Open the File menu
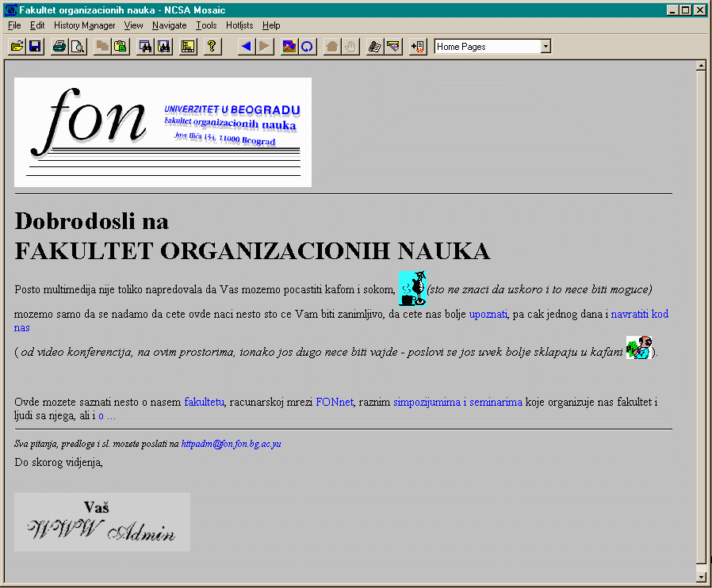Image resolution: width=712 pixels, height=588 pixels. [14, 25]
